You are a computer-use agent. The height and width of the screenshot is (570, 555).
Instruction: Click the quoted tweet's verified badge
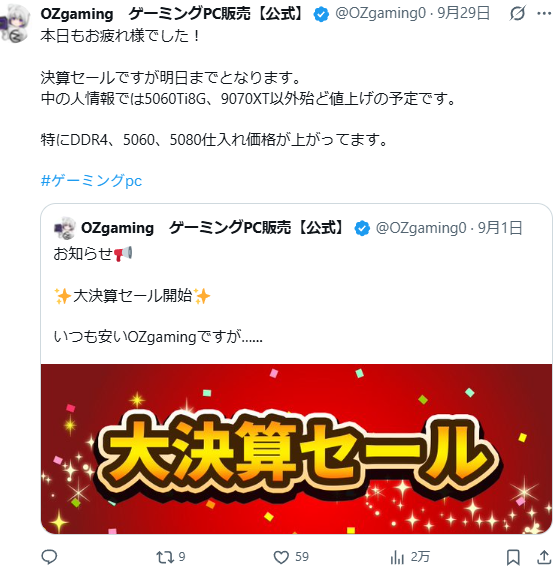(362, 228)
